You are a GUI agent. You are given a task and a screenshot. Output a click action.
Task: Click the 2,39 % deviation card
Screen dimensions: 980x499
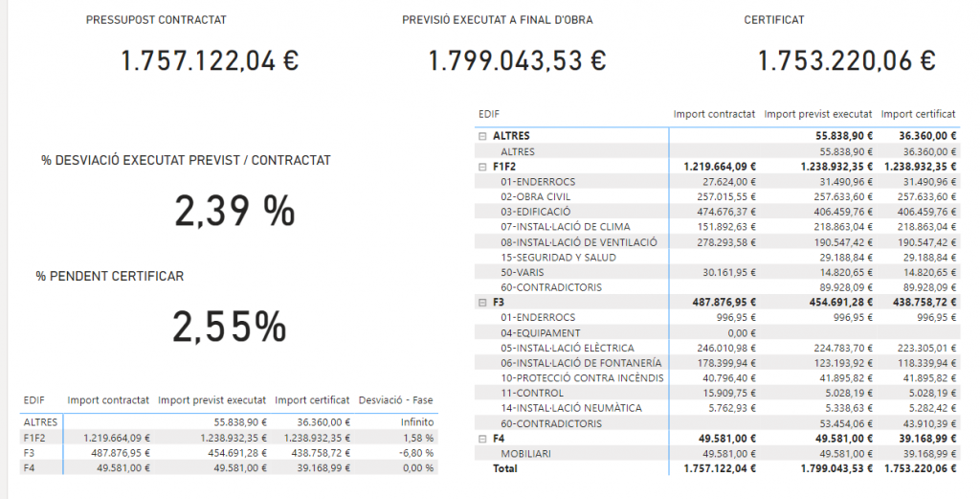234,211
